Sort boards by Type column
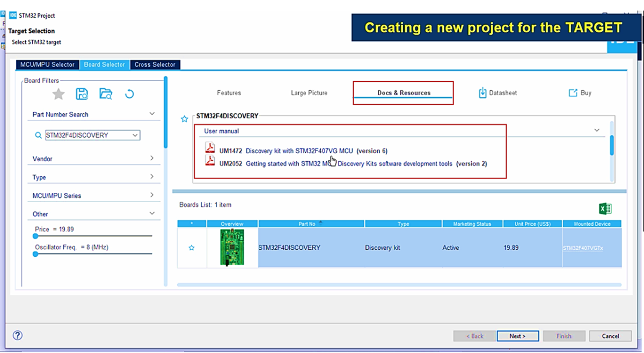This screenshot has height=353, width=644. click(403, 224)
